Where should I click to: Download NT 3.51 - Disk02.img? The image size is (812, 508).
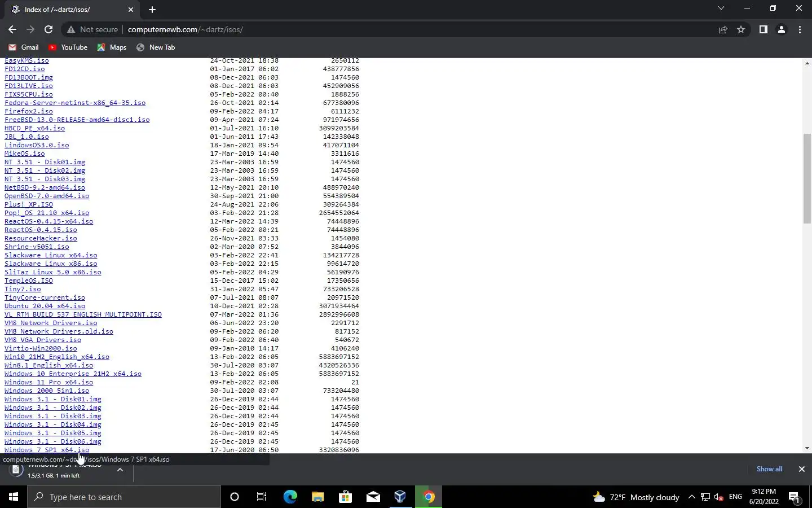point(45,170)
